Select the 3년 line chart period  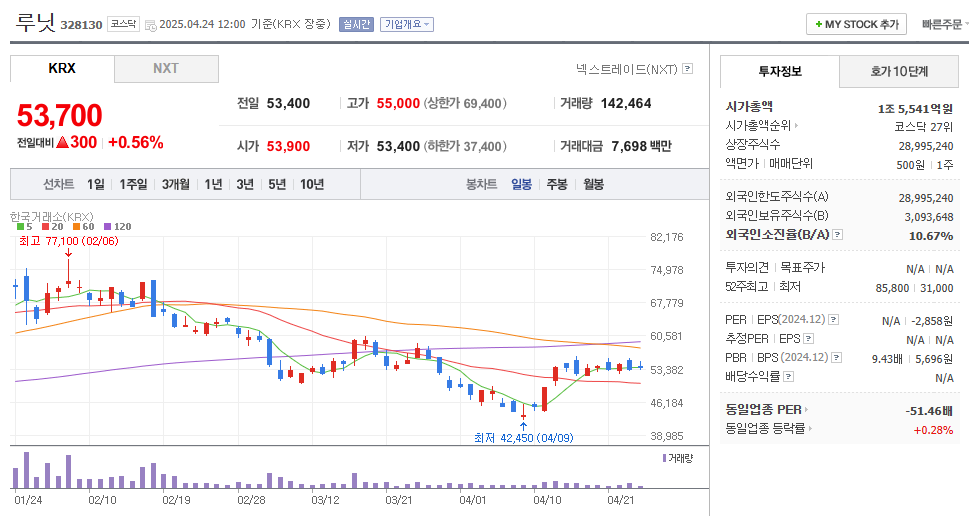[245, 184]
